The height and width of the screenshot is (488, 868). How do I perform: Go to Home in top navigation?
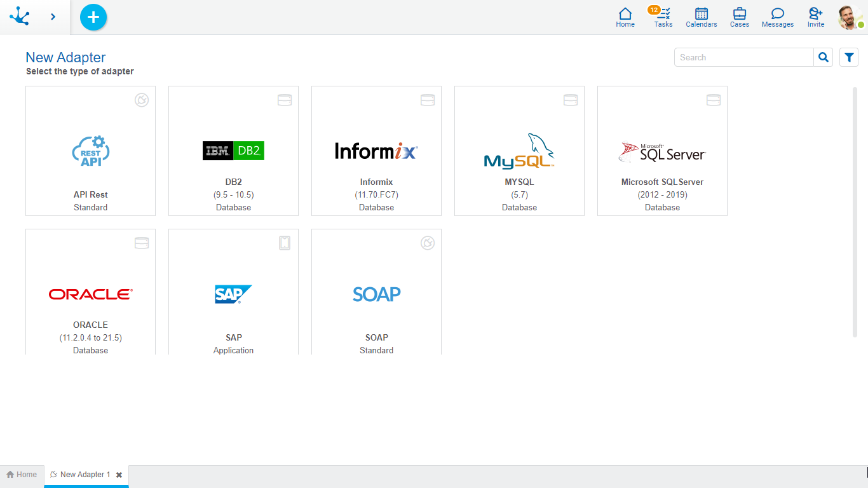click(x=625, y=17)
